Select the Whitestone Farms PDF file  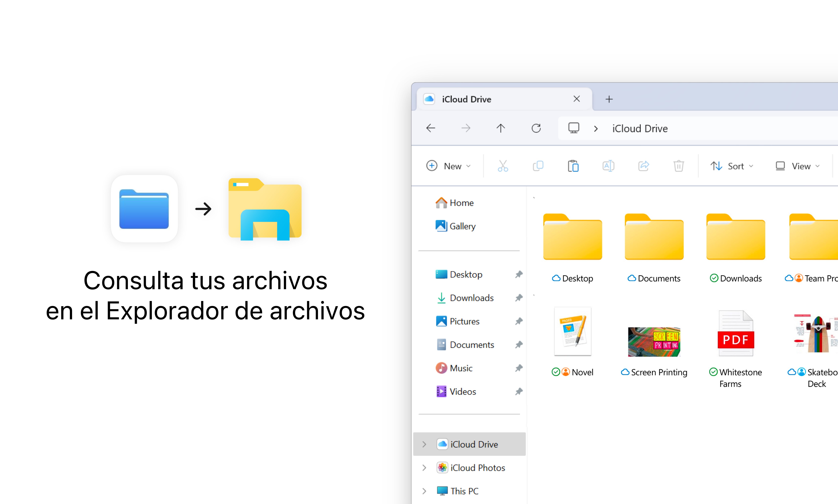(736, 349)
